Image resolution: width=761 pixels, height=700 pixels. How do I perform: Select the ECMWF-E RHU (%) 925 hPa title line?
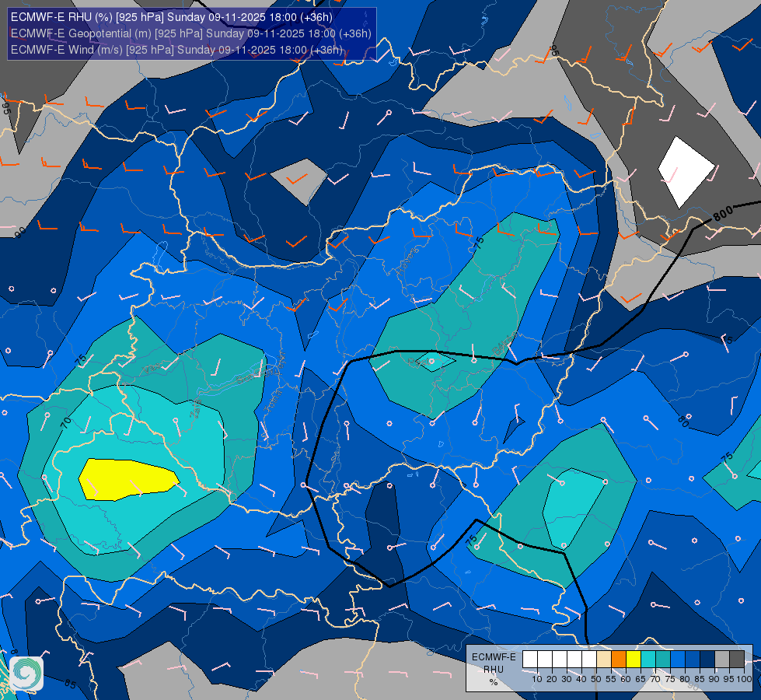coord(172,17)
